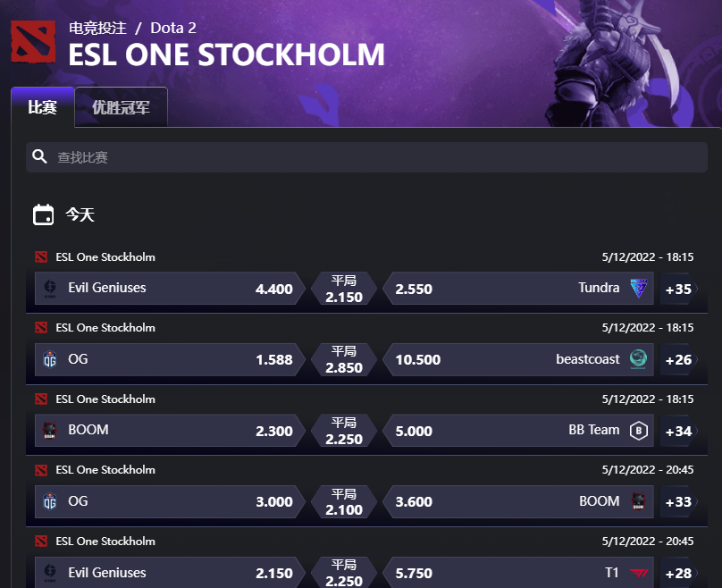Expand +35 more markets for Evil Geniuses vs Tundra
Screen dimensions: 722x588
[678, 289]
